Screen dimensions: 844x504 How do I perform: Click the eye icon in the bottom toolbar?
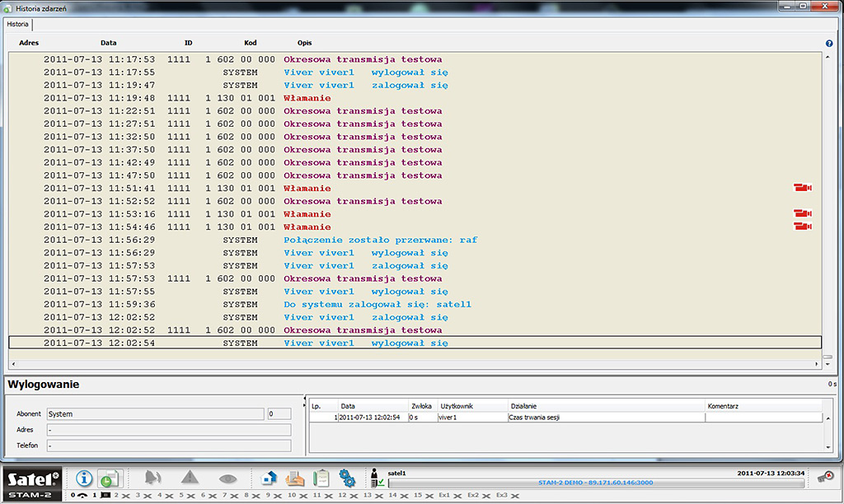coord(227,478)
